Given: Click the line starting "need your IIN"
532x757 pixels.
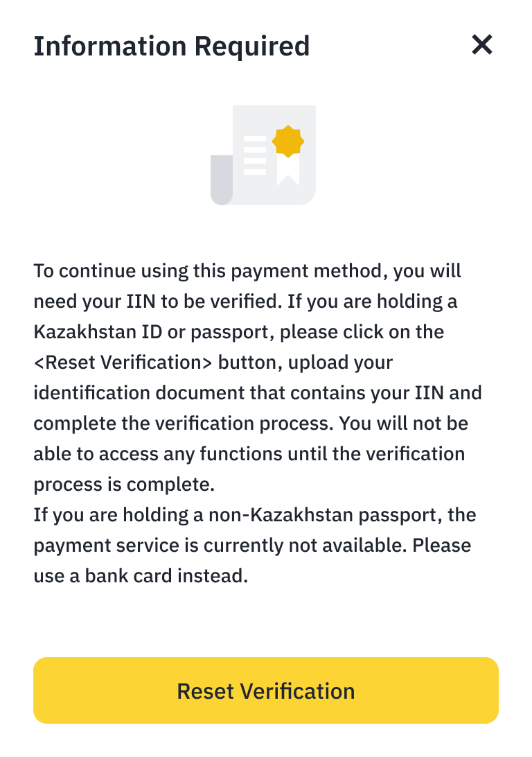Looking at the screenshot, I should coord(245,301).
